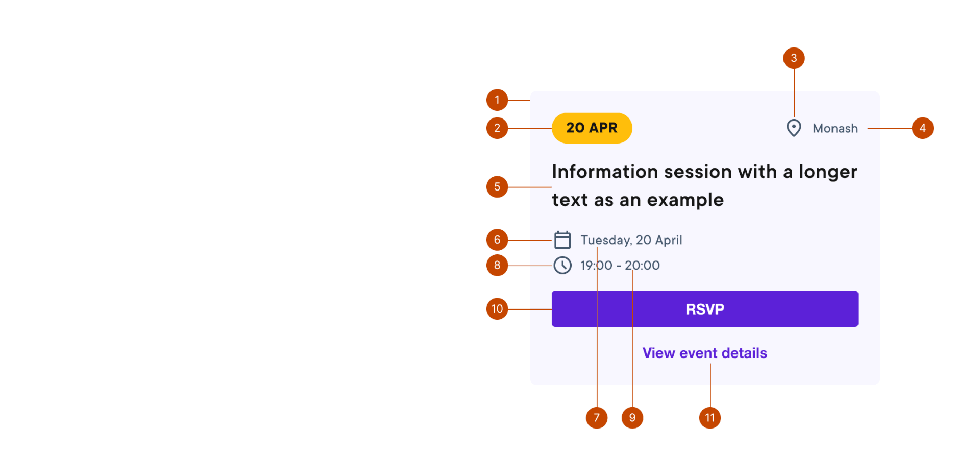Select annotation marker number 1

[x=497, y=100]
